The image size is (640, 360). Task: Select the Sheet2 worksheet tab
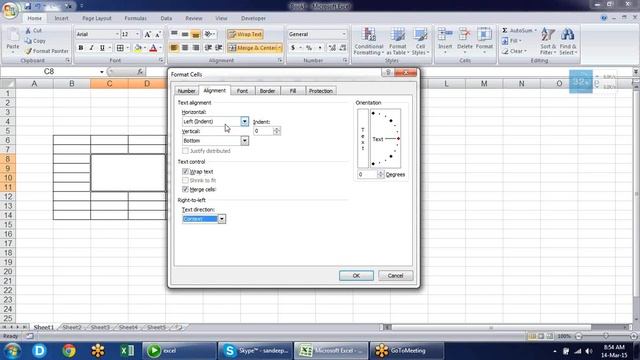(72, 327)
